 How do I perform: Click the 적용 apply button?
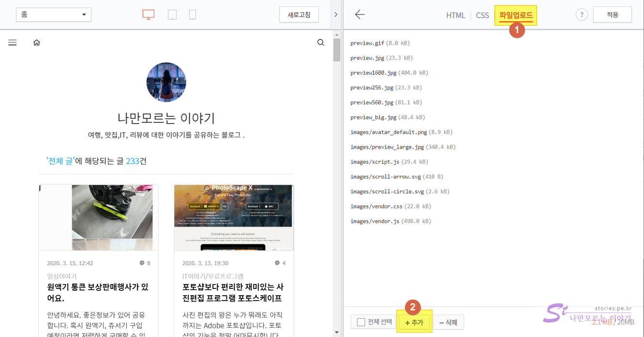pos(612,15)
